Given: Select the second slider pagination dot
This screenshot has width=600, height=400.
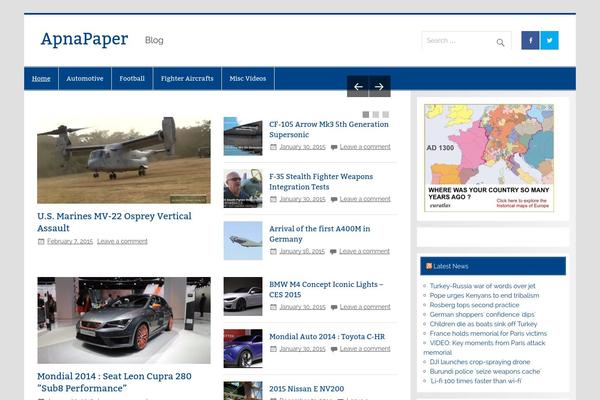Looking at the screenshot, I should coord(376,115).
